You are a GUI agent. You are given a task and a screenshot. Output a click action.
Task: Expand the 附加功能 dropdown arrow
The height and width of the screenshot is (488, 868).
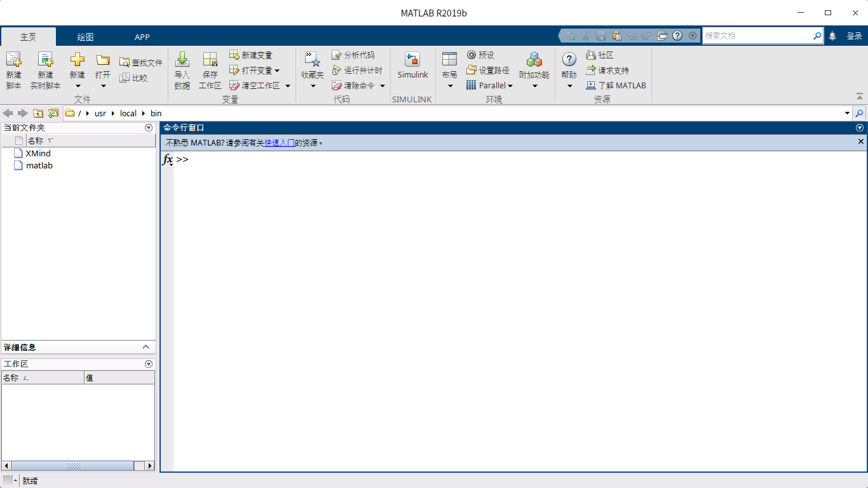pos(534,86)
